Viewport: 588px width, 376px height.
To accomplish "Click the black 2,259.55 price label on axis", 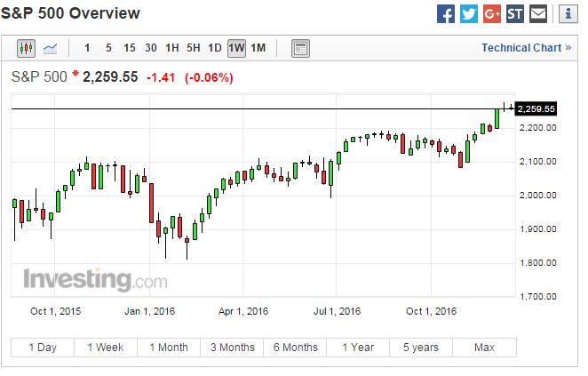I will tap(536, 108).
